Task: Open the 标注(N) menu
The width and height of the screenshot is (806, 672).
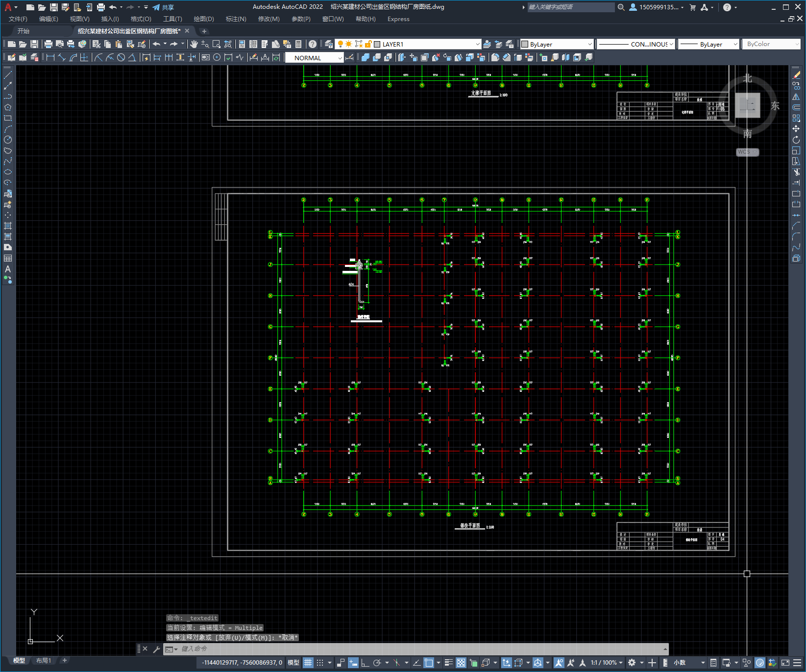Action: pyautogui.click(x=236, y=19)
